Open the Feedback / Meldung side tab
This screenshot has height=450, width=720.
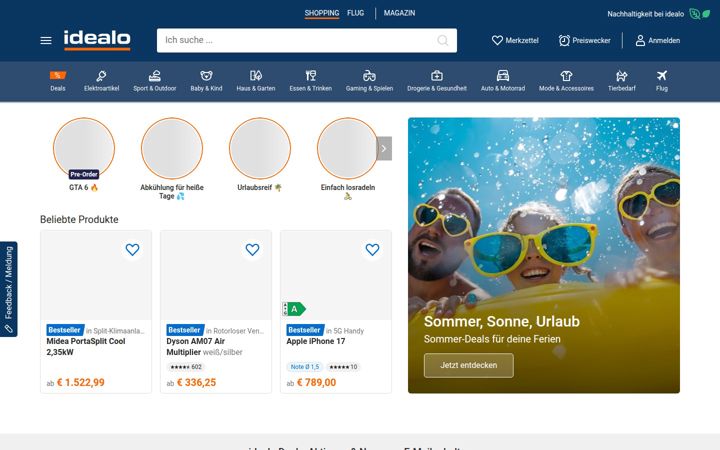click(x=9, y=289)
